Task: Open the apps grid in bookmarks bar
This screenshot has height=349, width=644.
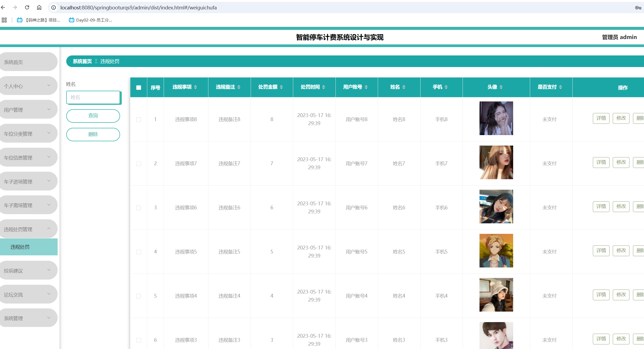Action: [x=4, y=20]
